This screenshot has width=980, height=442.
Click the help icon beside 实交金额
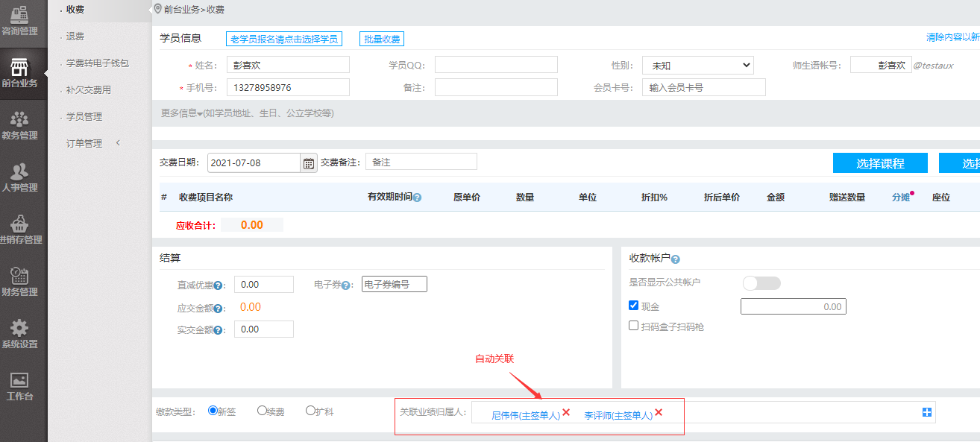pos(219,330)
